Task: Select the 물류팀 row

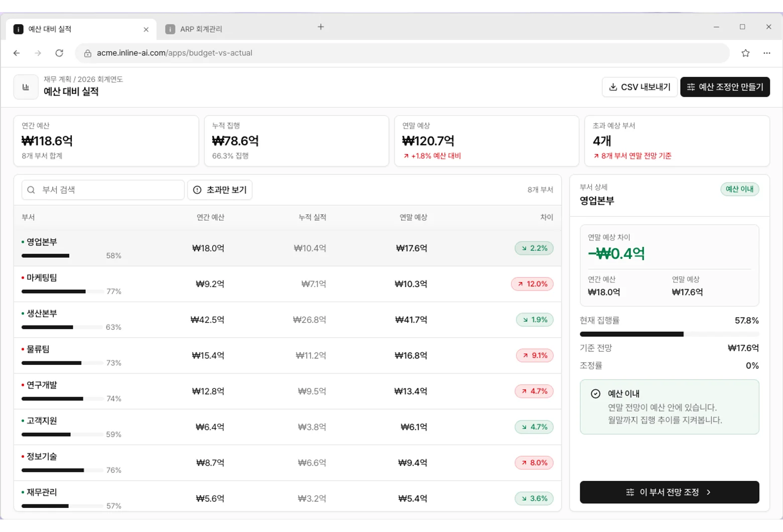Action: pyautogui.click(x=288, y=355)
